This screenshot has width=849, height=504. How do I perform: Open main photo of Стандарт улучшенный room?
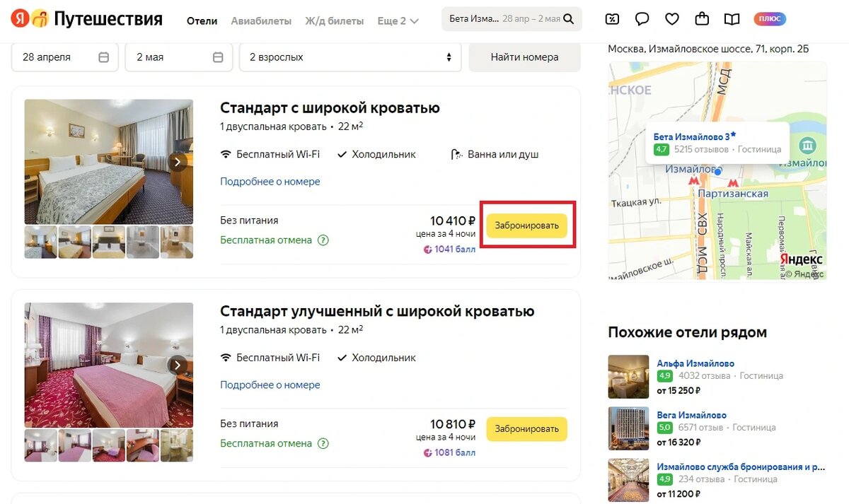click(x=108, y=365)
